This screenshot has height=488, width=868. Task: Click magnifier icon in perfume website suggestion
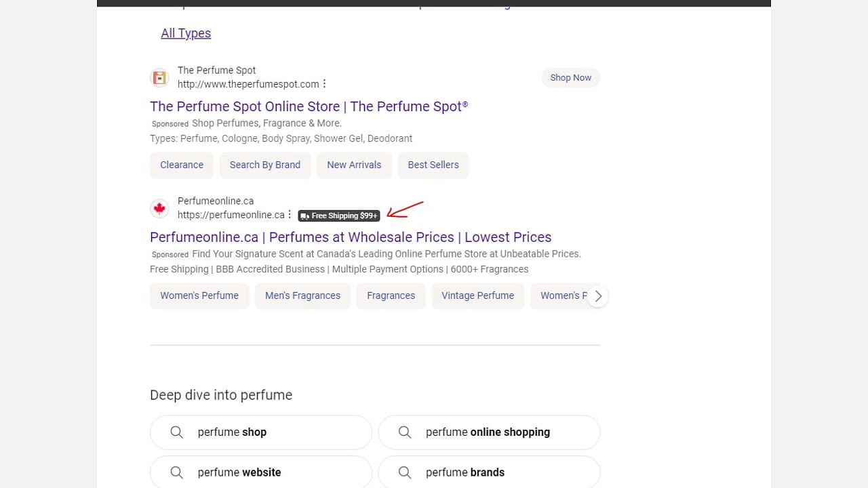point(176,472)
